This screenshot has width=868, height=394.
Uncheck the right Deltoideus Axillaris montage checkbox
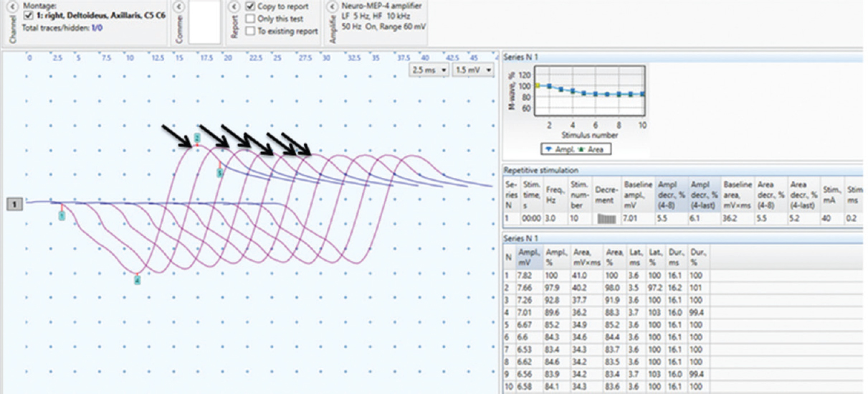coord(28,15)
